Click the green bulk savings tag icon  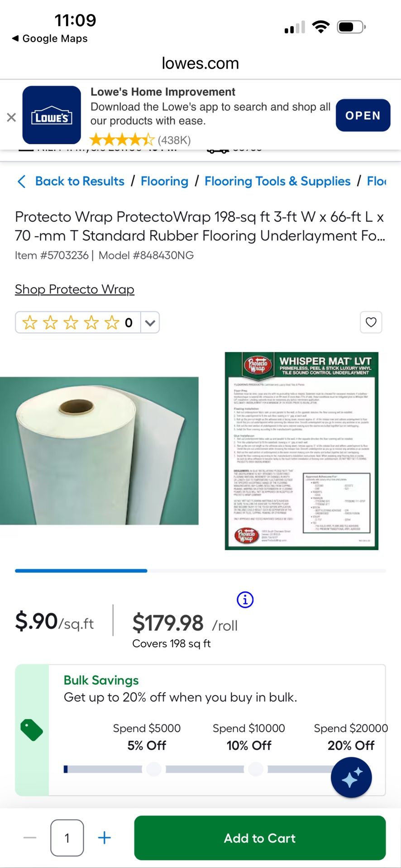(32, 730)
